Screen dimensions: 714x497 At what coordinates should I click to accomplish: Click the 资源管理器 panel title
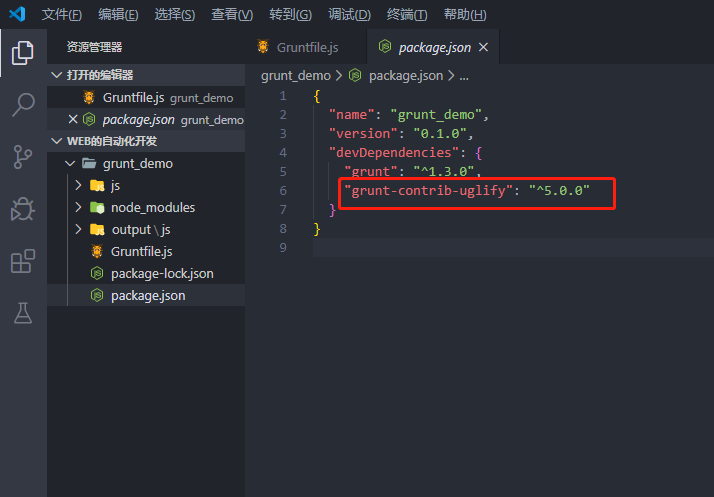point(94,47)
